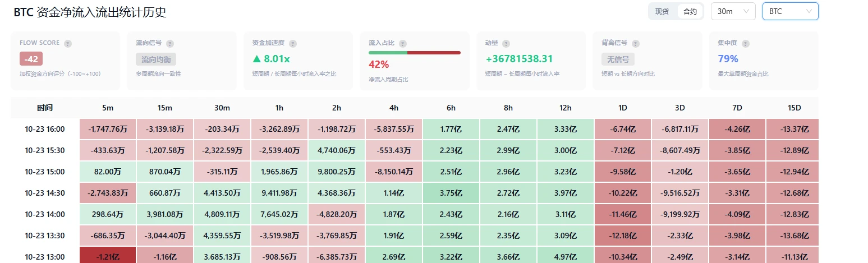Image resolution: width=868 pixels, height=263 pixels.
Task: Click the 5m column header
Action: (x=108, y=108)
